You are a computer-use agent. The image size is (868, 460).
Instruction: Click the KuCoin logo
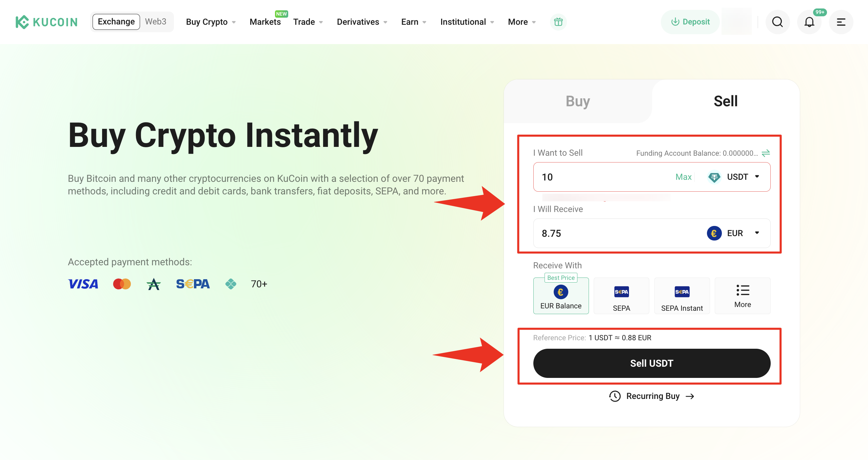pyautogui.click(x=47, y=22)
